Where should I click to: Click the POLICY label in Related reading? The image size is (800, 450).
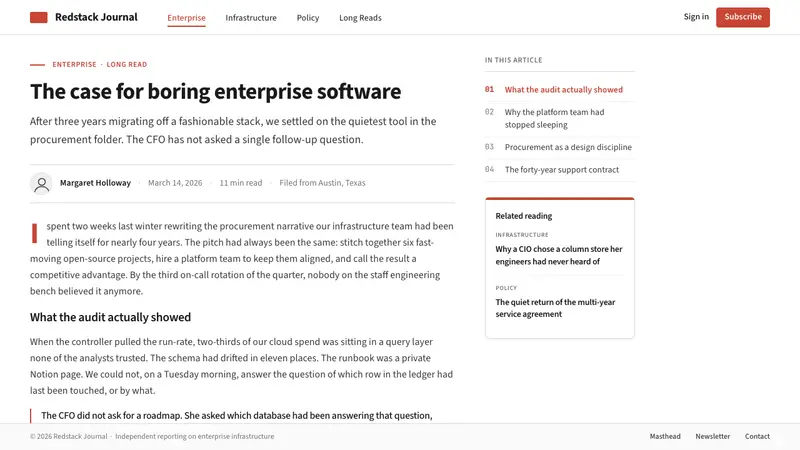pos(506,288)
